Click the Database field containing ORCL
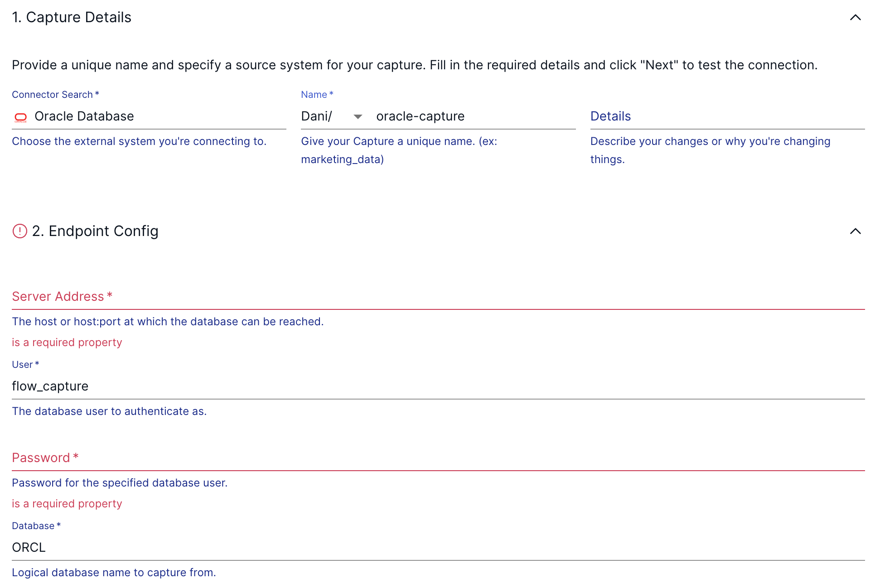The height and width of the screenshot is (588, 880). 438,548
